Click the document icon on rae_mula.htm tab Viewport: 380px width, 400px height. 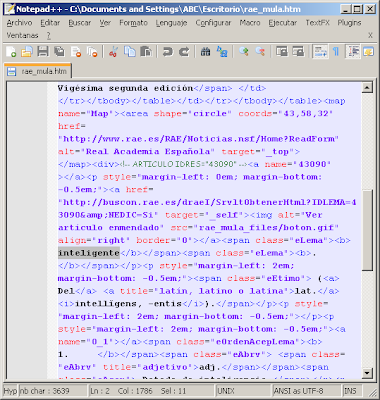tap(12, 71)
